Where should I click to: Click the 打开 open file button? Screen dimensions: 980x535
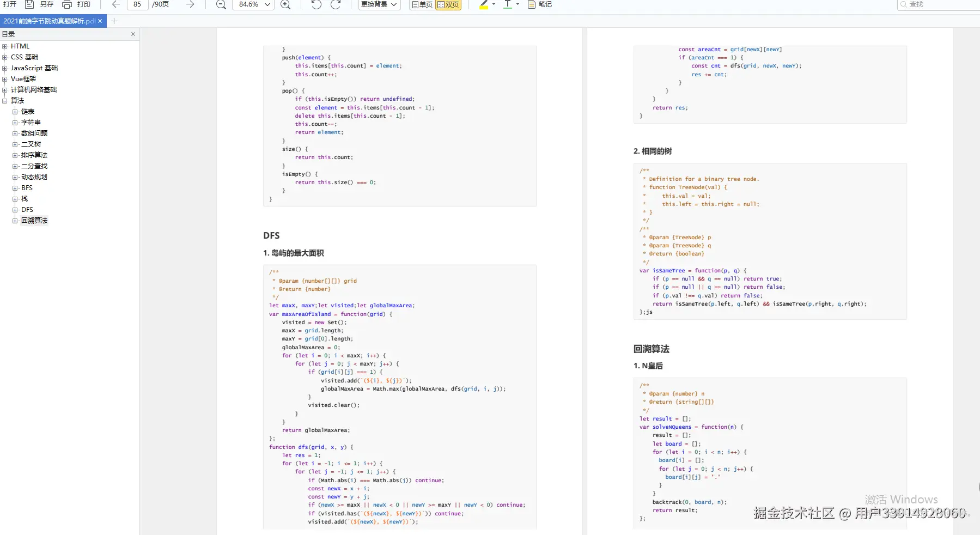click(x=10, y=4)
